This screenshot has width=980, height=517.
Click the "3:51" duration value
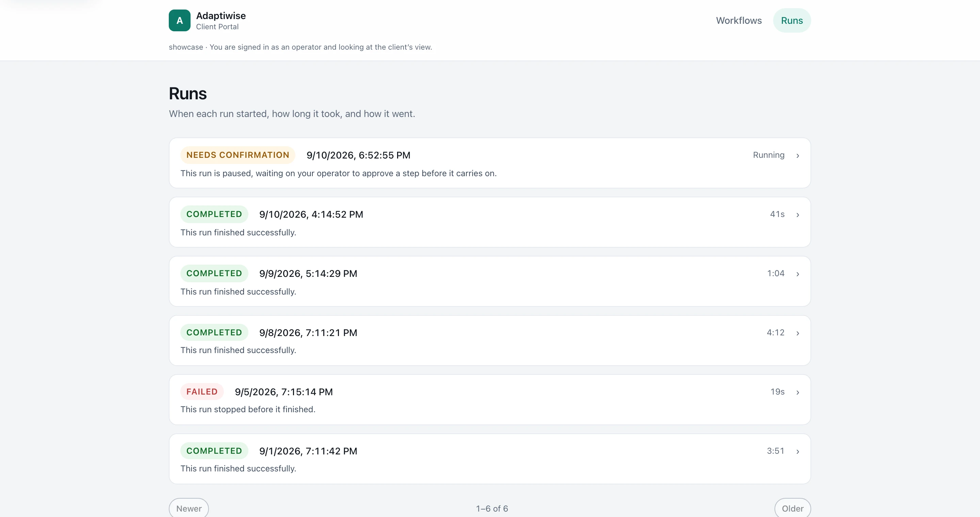click(x=776, y=451)
